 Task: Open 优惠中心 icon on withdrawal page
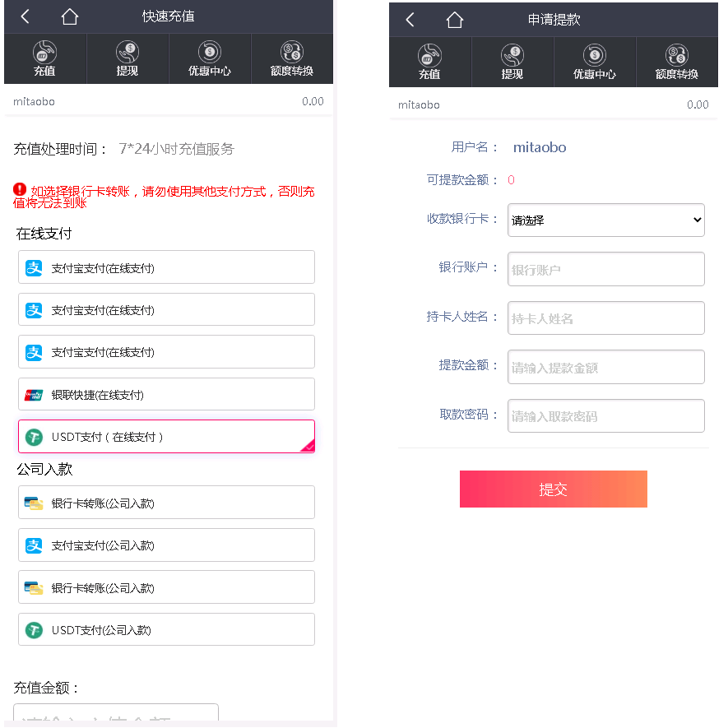click(594, 62)
